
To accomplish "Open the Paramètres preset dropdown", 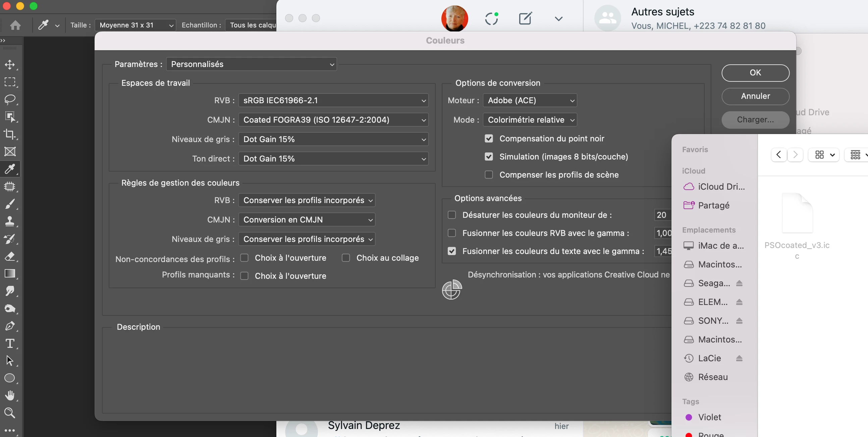I will (251, 64).
